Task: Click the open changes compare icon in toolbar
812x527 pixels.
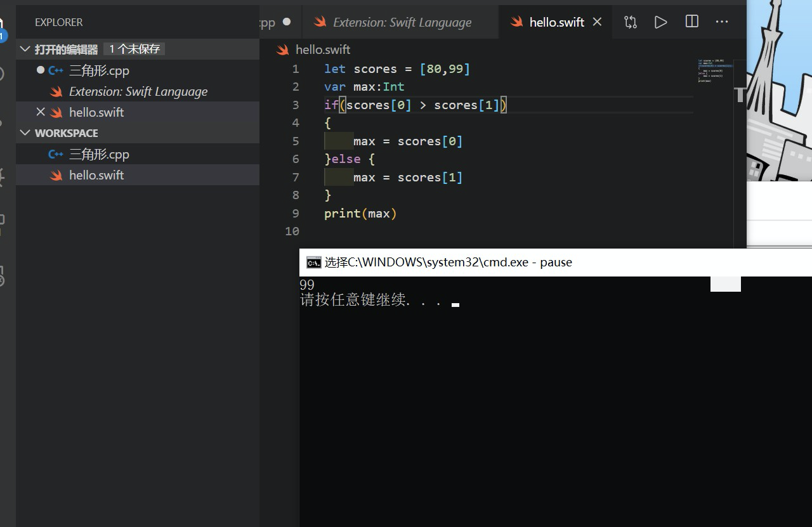Action: (x=630, y=22)
